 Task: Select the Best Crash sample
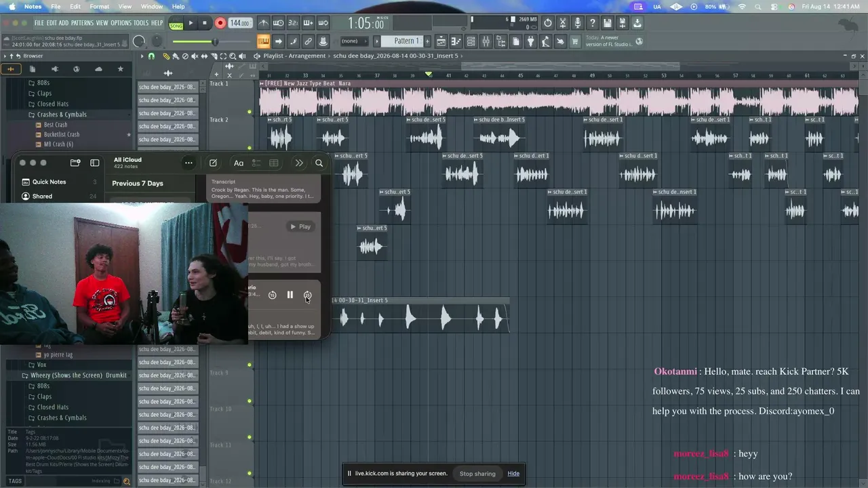[x=56, y=125]
